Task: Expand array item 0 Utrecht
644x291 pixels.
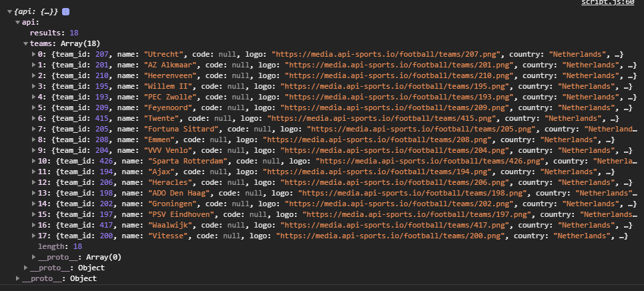Action: pyautogui.click(x=34, y=54)
